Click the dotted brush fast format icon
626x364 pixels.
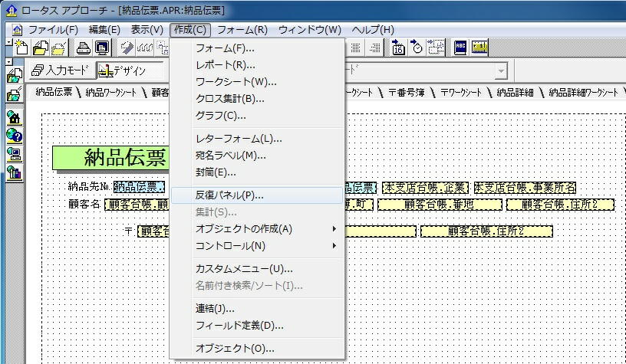tap(127, 48)
